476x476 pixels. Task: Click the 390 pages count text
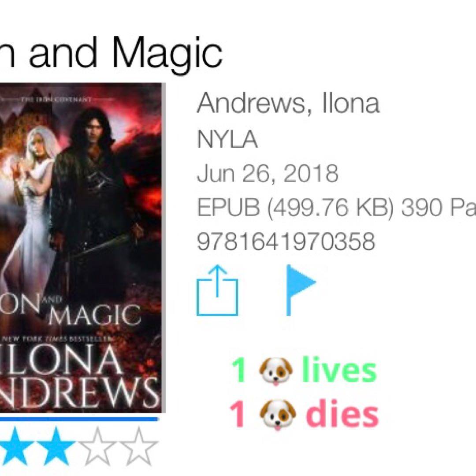(x=439, y=208)
